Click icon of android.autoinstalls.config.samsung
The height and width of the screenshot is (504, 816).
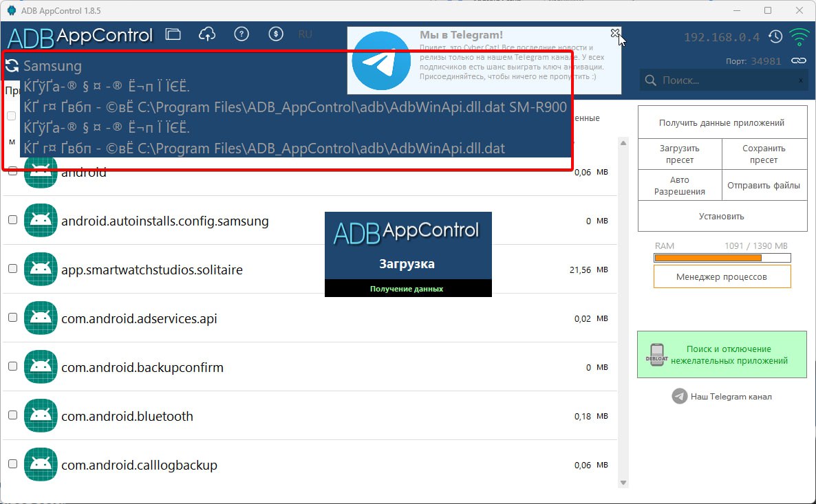(41, 220)
